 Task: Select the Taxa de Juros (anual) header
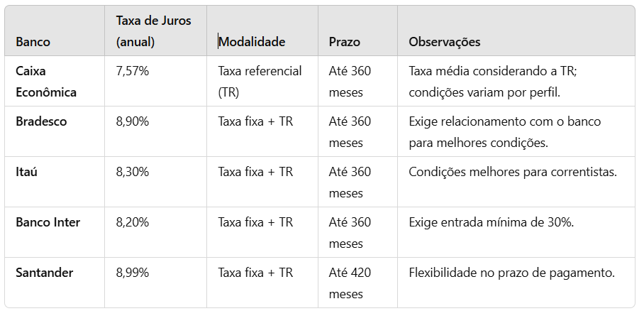pos(154,31)
